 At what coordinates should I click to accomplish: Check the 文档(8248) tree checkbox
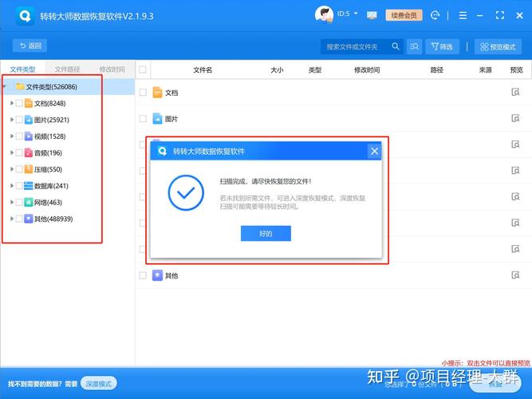click(x=19, y=103)
